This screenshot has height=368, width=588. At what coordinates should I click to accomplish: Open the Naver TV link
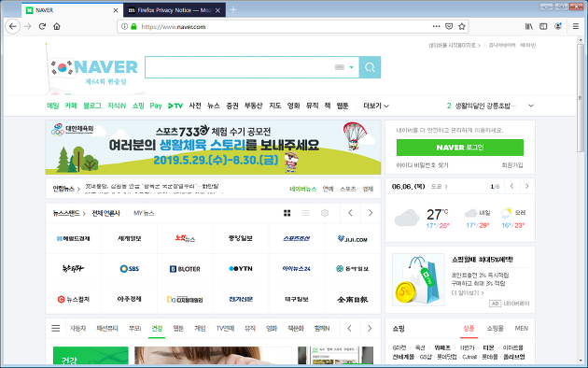click(175, 106)
